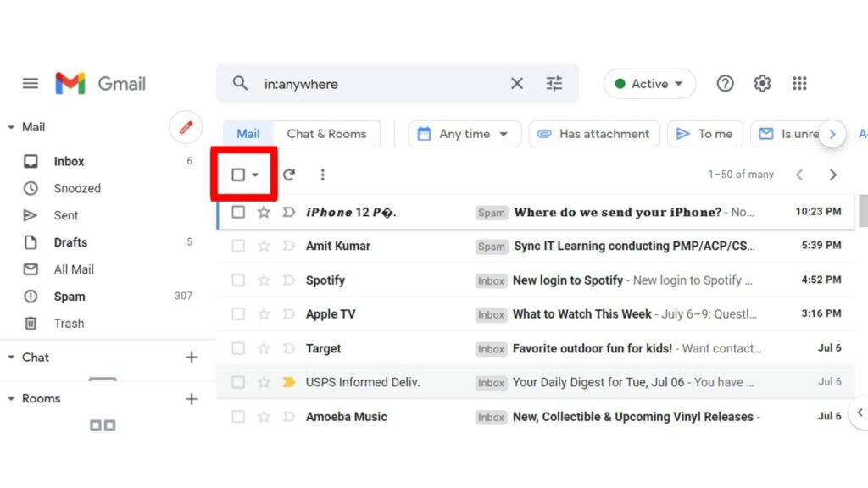Open the Active status dropdown
Viewport: 868px width, 488px height.
coord(648,83)
